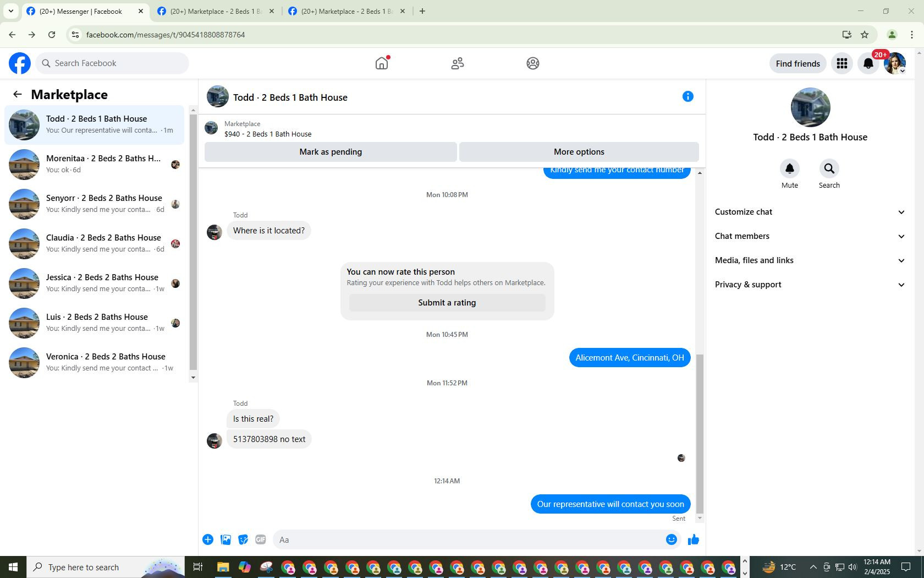Open the Jessica conversation
Viewport: 924px width, 578px height.
(95, 283)
